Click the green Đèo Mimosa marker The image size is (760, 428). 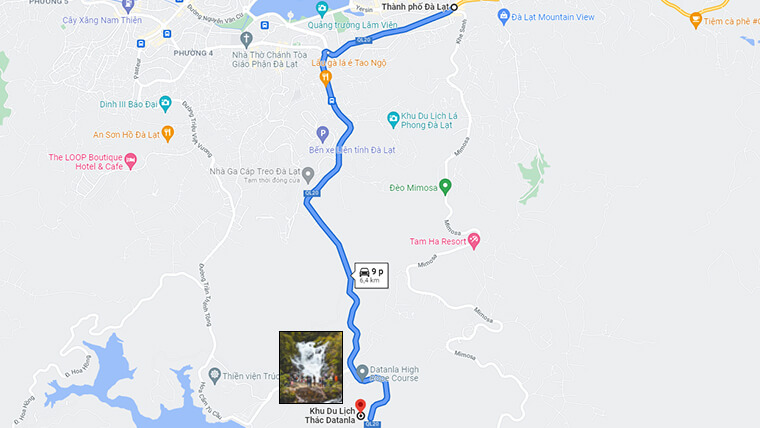445,187
